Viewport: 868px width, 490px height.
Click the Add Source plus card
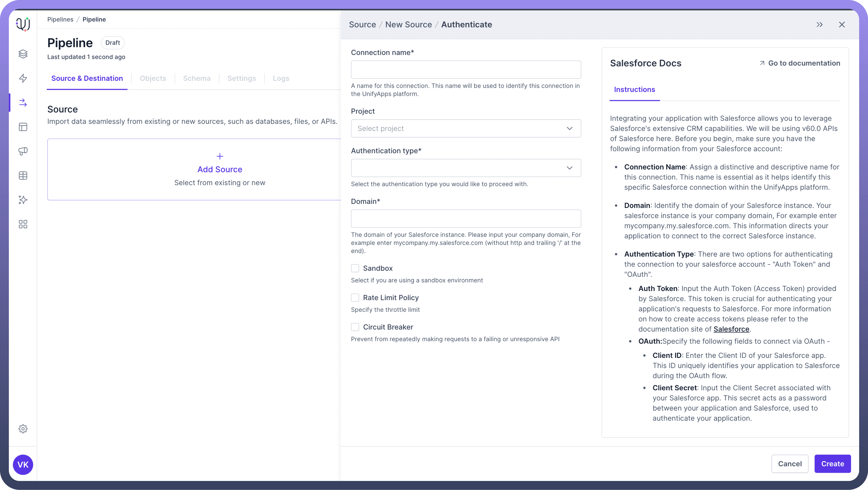(x=220, y=169)
